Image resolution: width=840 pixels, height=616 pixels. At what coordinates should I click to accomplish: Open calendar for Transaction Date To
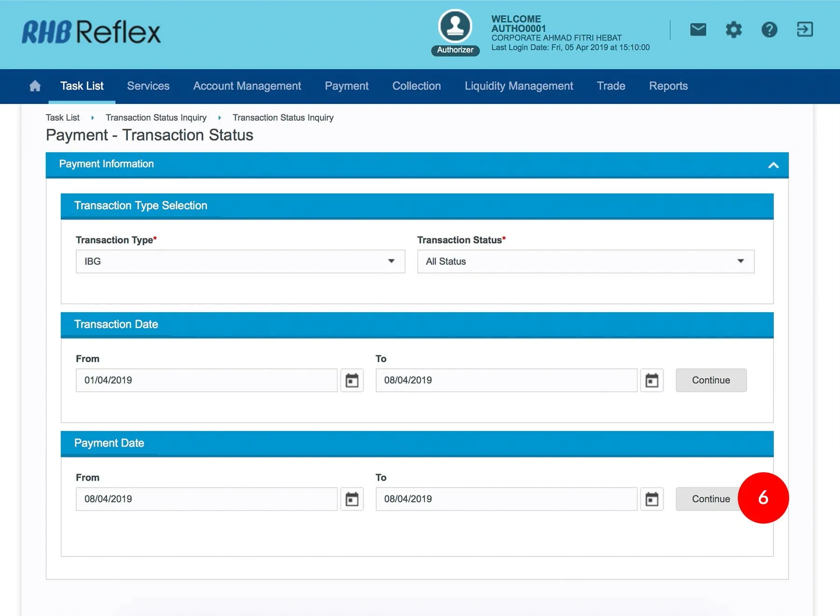pyautogui.click(x=651, y=380)
